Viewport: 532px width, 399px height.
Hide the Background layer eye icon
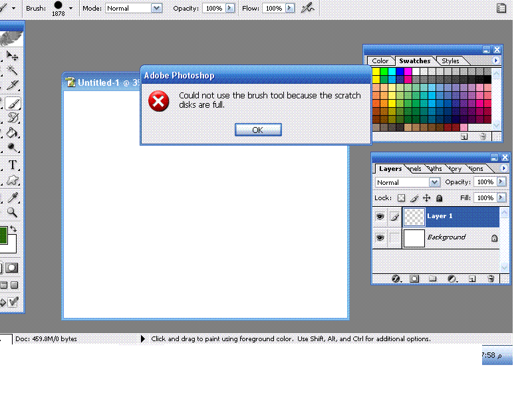tap(380, 238)
